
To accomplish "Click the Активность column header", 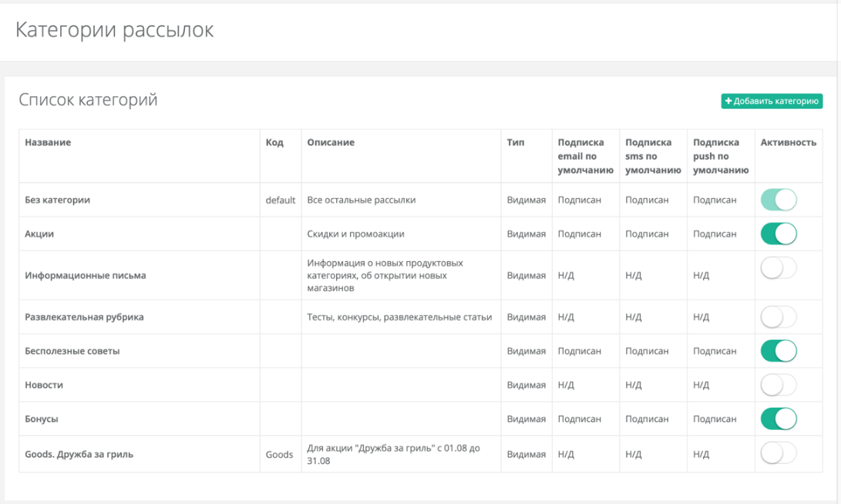I will (789, 143).
